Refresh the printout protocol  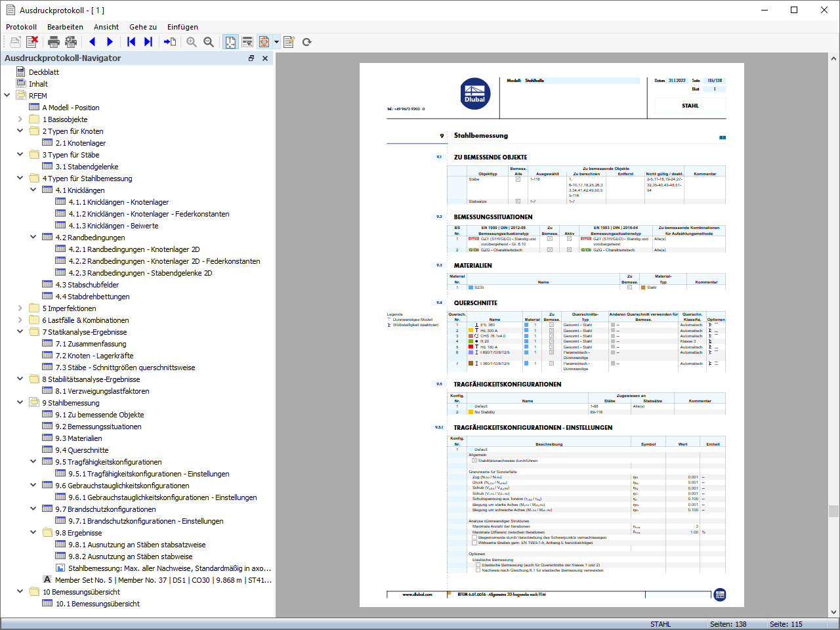(306, 42)
